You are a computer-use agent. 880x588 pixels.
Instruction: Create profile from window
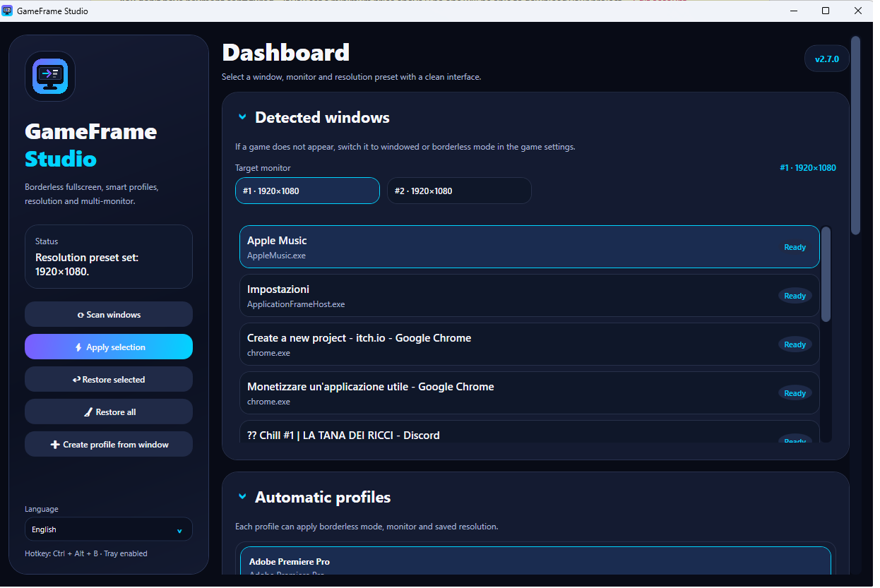tap(109, 444)
